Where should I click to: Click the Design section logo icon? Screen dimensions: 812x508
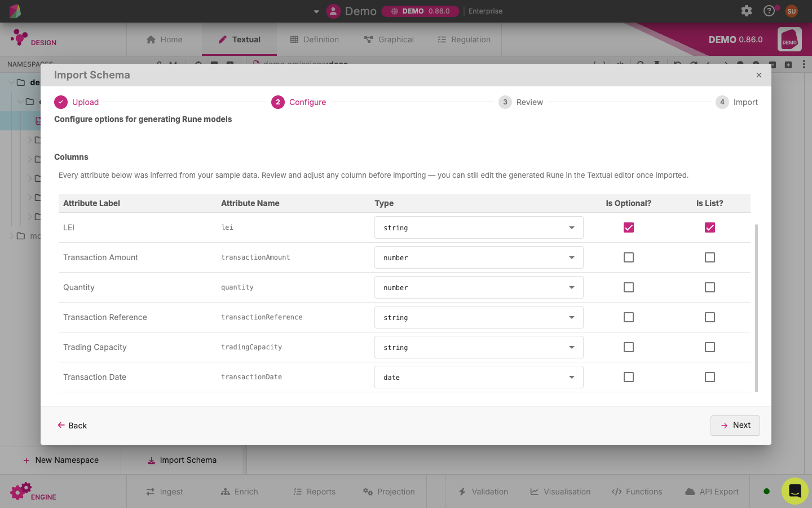click(19, 37)
